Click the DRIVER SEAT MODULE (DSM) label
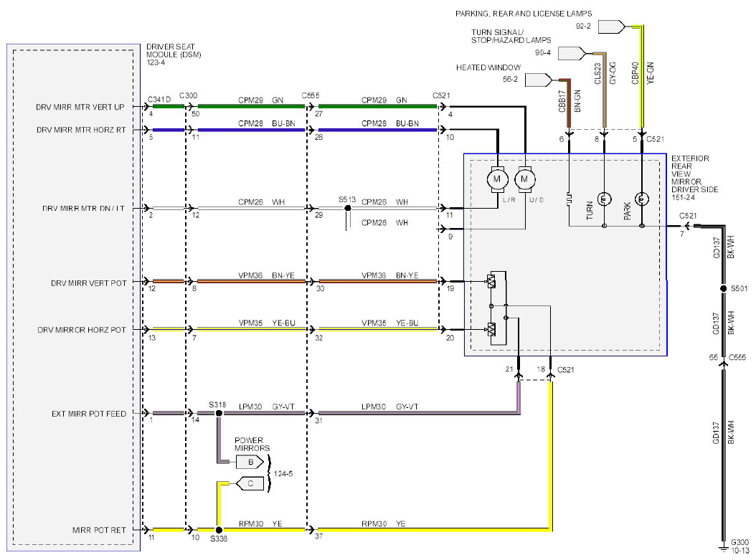 coord(174,51)
